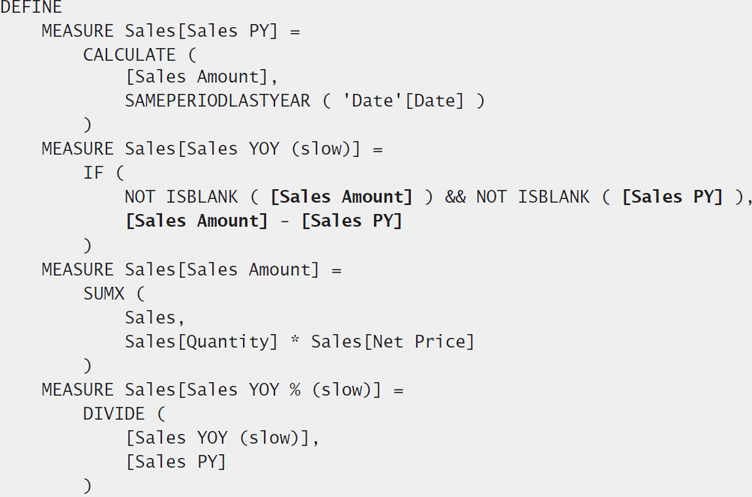This screenshot has width=752, height=497.
Task: Click Sales[Sales Amount] measure definition name
Action: coord(222,270)
